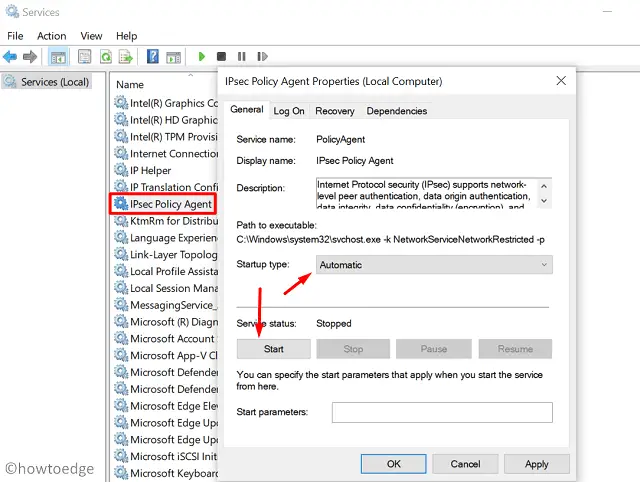Click the gear icon beside MessagingService_

[121, 304]
